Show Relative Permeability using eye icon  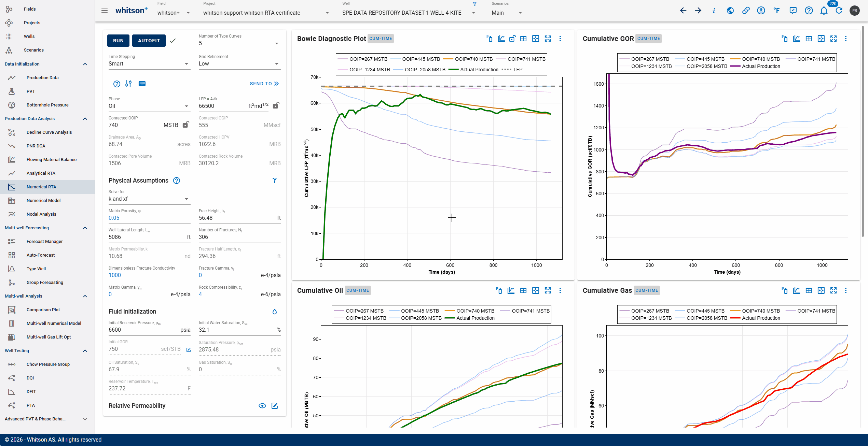(x=262, y=406)
